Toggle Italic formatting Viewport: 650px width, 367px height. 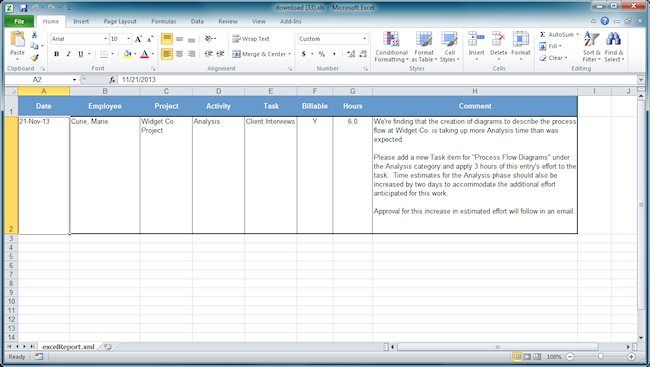point(68,54)
